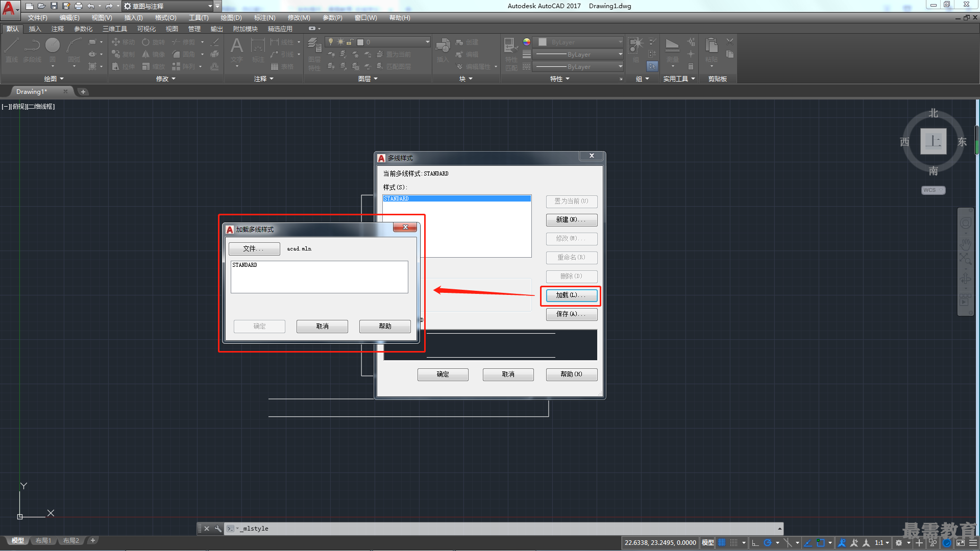980x551 pixels.
Task: Click 文件... button in load multiline dialog
Action: (254, 249)
